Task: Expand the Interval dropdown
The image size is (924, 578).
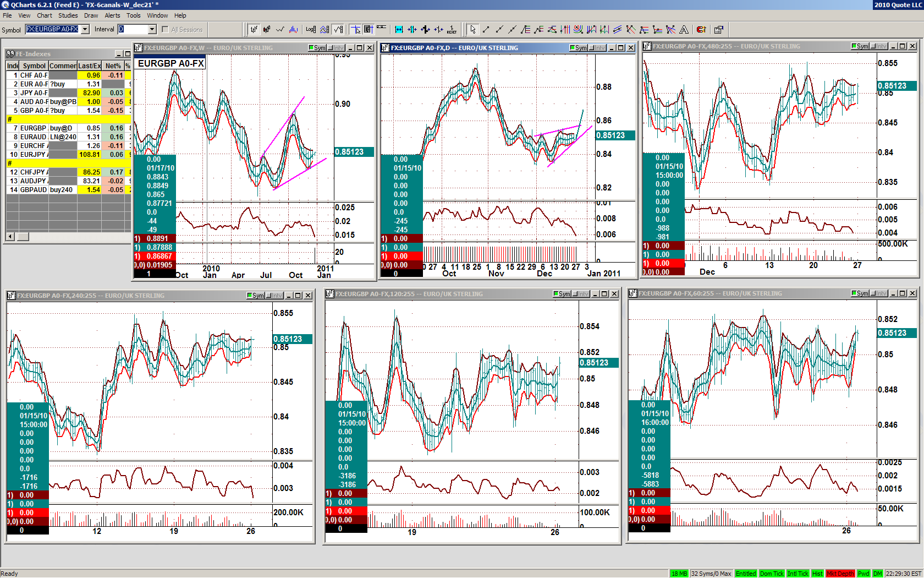Action: click(x=152, y=30)
